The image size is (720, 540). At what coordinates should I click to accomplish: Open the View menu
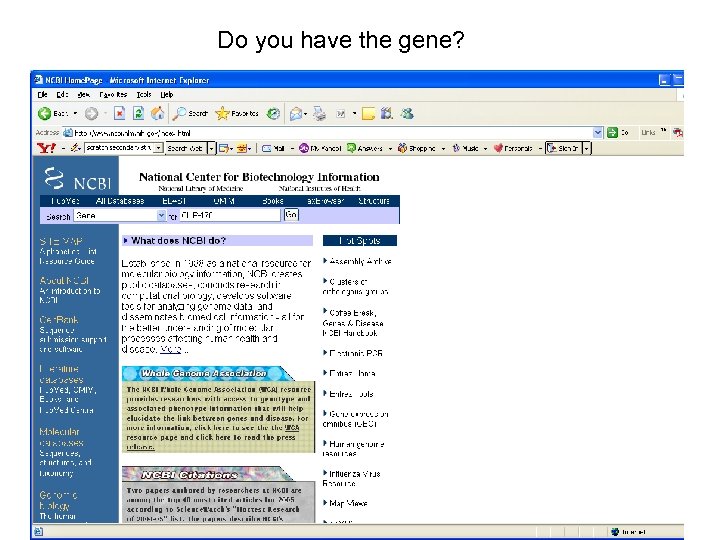coord(84,95)
